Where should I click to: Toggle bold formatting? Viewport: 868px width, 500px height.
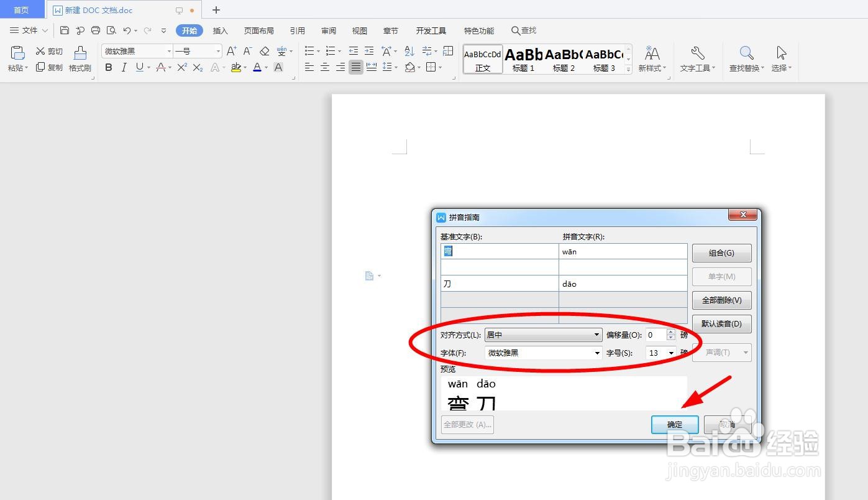108,67
